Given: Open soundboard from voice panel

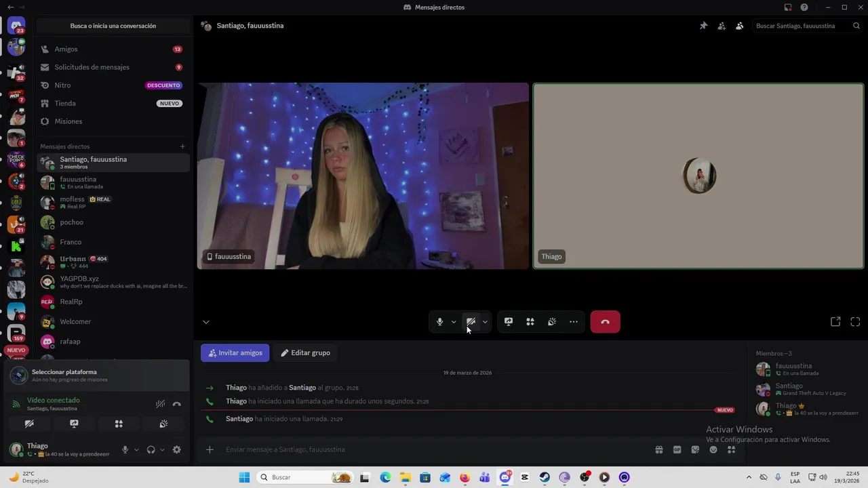Looking at the screenshot, I should [163, 424].
